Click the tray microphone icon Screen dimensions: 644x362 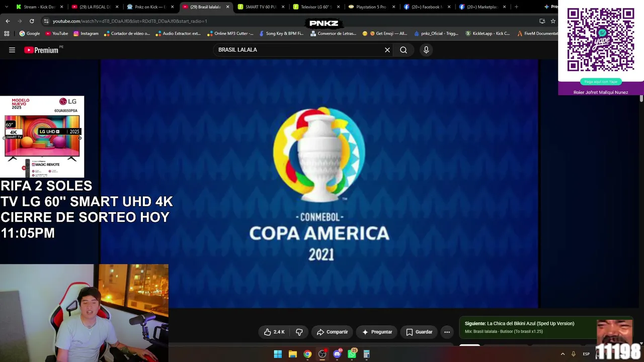573,354
